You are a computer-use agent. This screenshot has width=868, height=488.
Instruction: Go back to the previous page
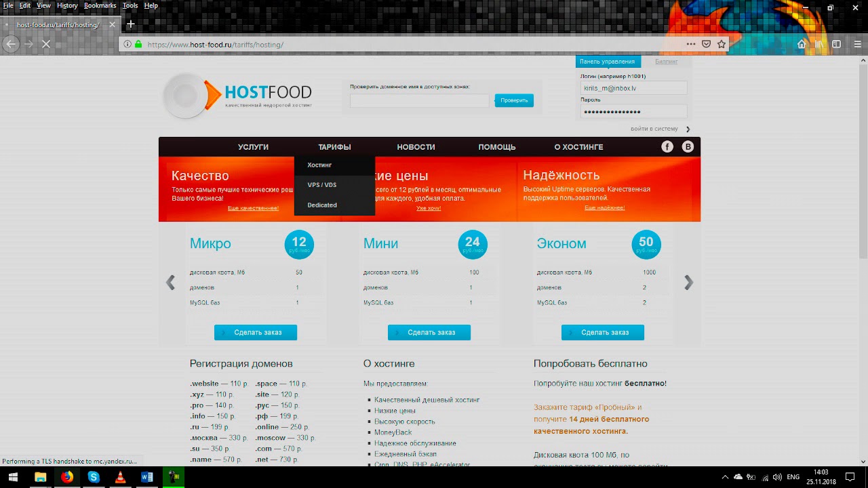(10, 44)
